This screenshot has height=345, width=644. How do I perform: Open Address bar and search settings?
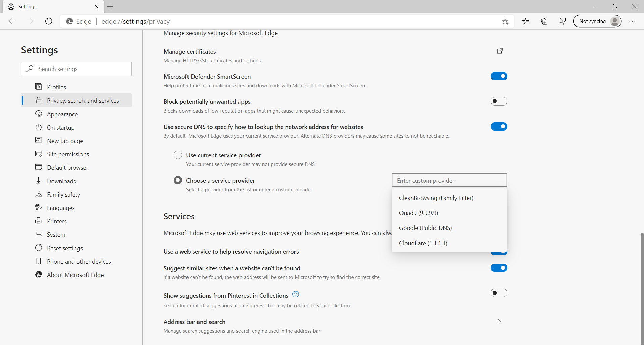click(x=335, y=326)
